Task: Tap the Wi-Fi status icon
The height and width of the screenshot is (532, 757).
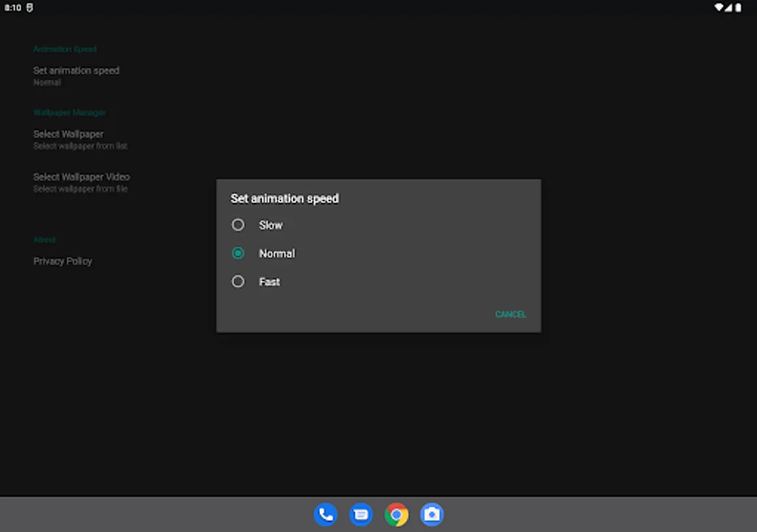Action: pyautogui.click(x=719, y=8)
